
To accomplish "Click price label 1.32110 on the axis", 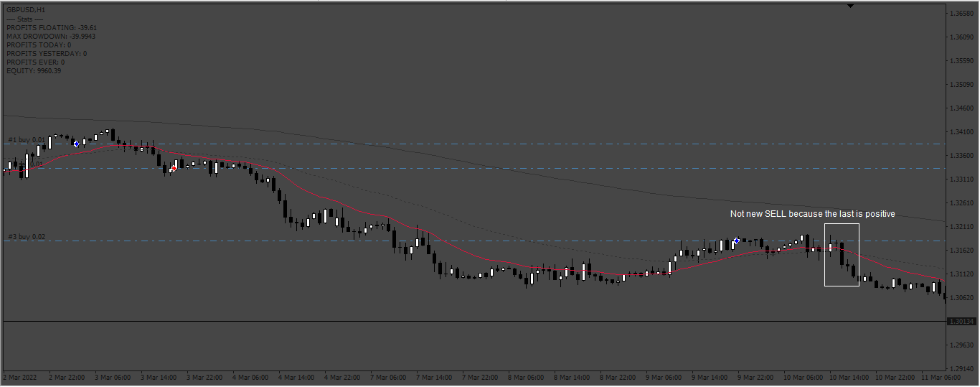I will click(961, 227).
